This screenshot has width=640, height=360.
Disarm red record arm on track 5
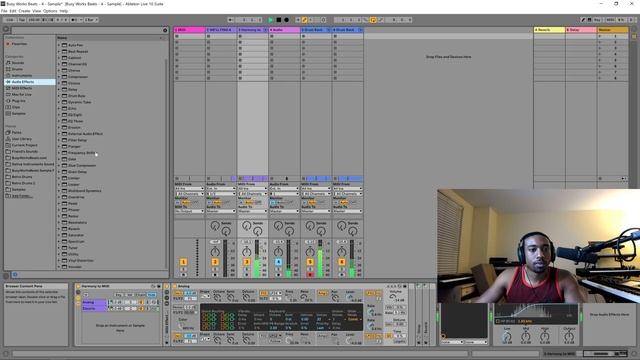click(310, 275)
